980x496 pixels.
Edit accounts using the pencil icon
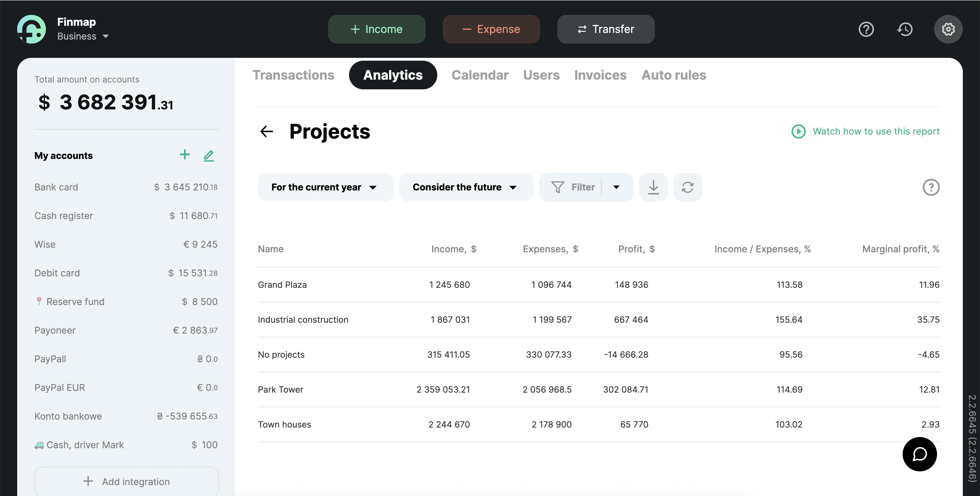click(x=209, y=156)
